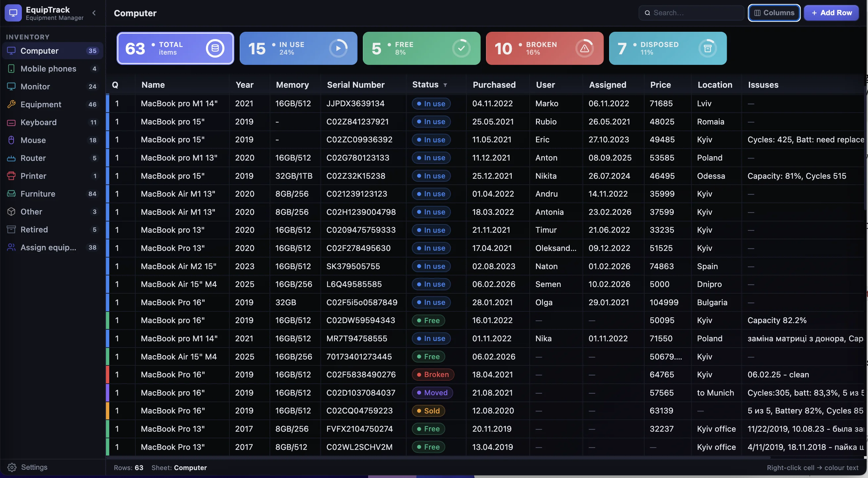Click the serial number SK379505755

point(353,266)
